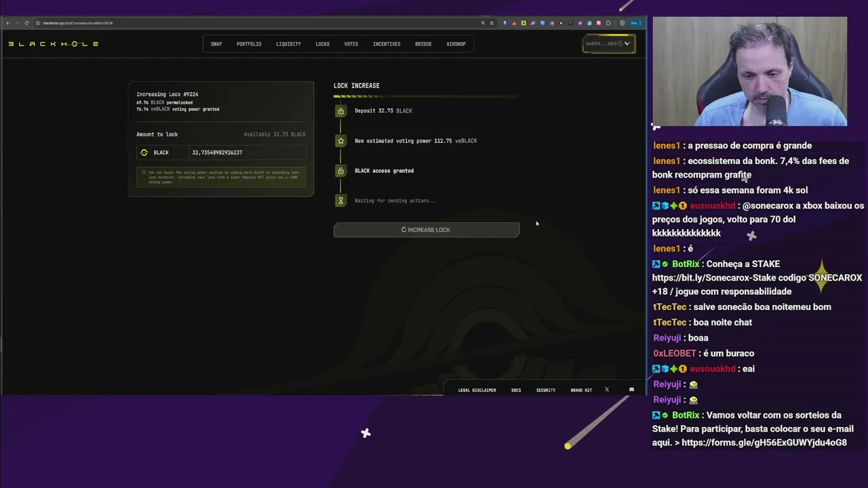Image resolution: width=868 pixels, height=488 pixels.
Task: Copy the wallet address icon
Action: pyautogui.click(x=619, y=44)
